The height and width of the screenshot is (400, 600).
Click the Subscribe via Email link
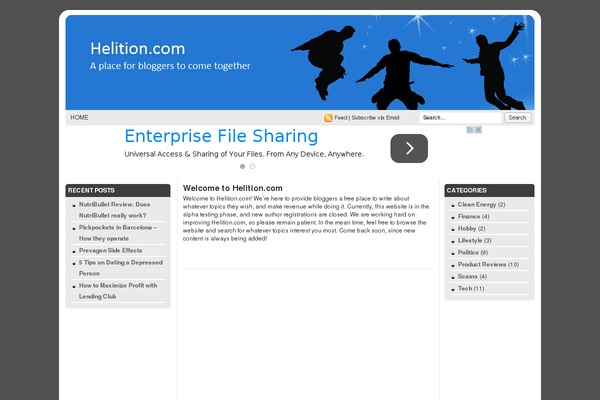pyautogui.click(x=375, y=118)
